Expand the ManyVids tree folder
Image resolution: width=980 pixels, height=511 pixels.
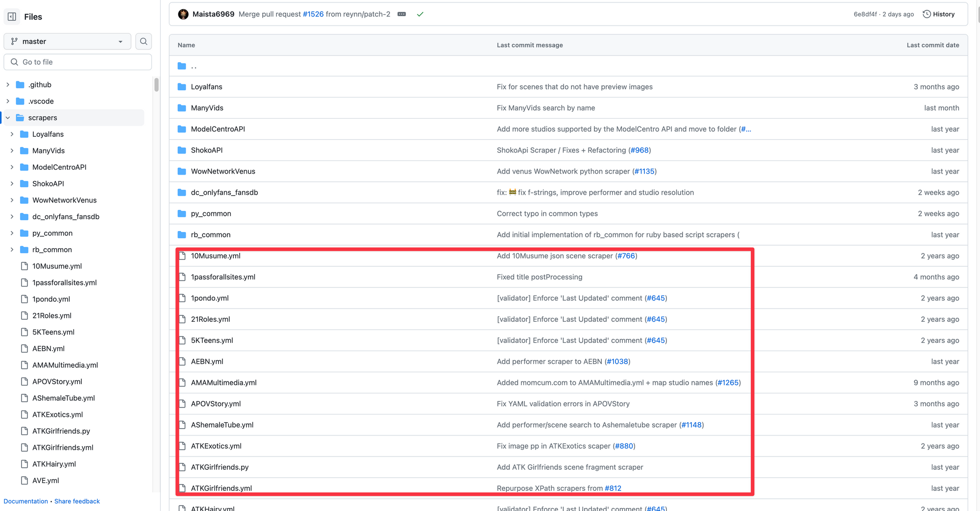(12, 151)
